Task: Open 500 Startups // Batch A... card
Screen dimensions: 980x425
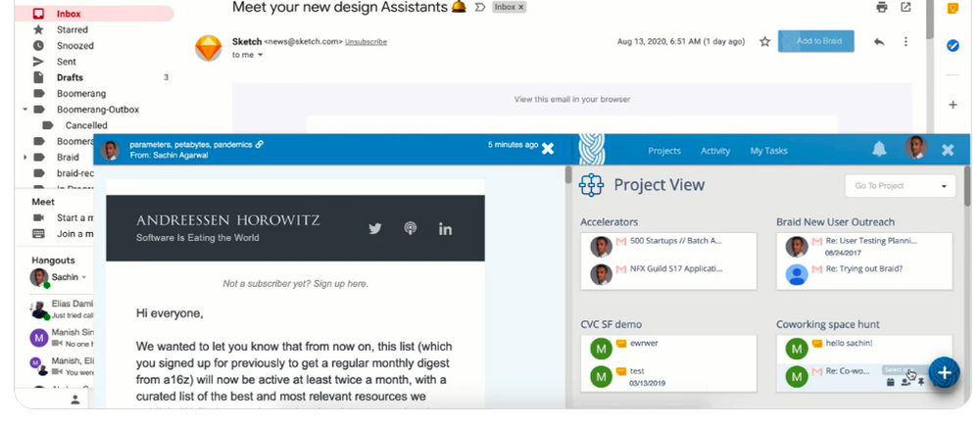Action: (x=668, y=245)
